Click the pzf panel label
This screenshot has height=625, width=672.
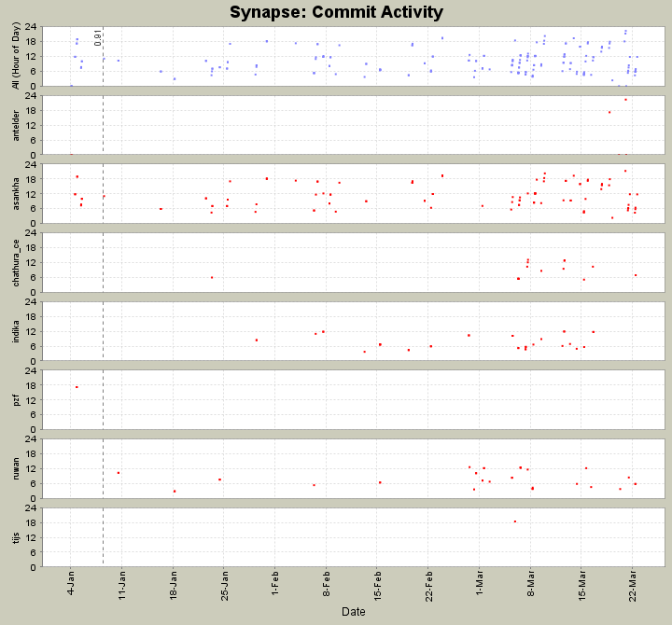[16, 400]
